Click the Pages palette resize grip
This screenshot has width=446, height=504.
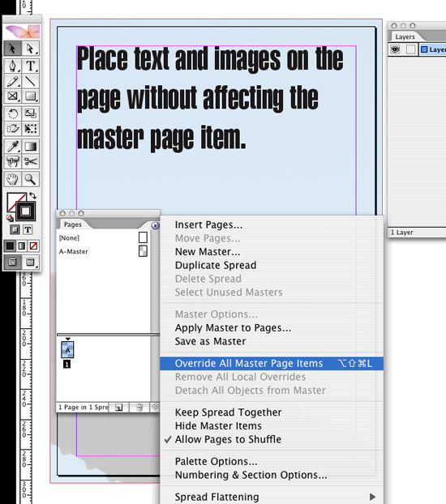coord(155,408)
